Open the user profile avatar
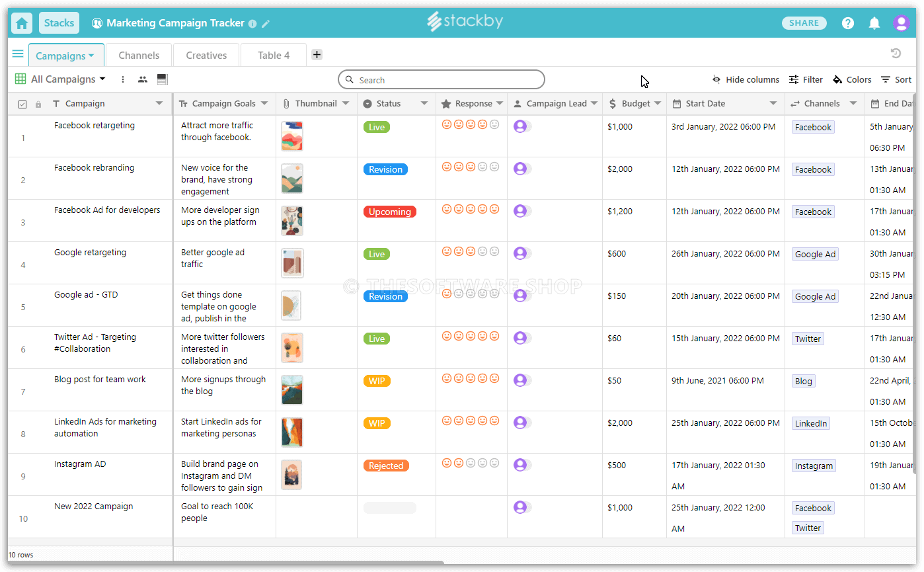The image size is (924, 572). 901,23
